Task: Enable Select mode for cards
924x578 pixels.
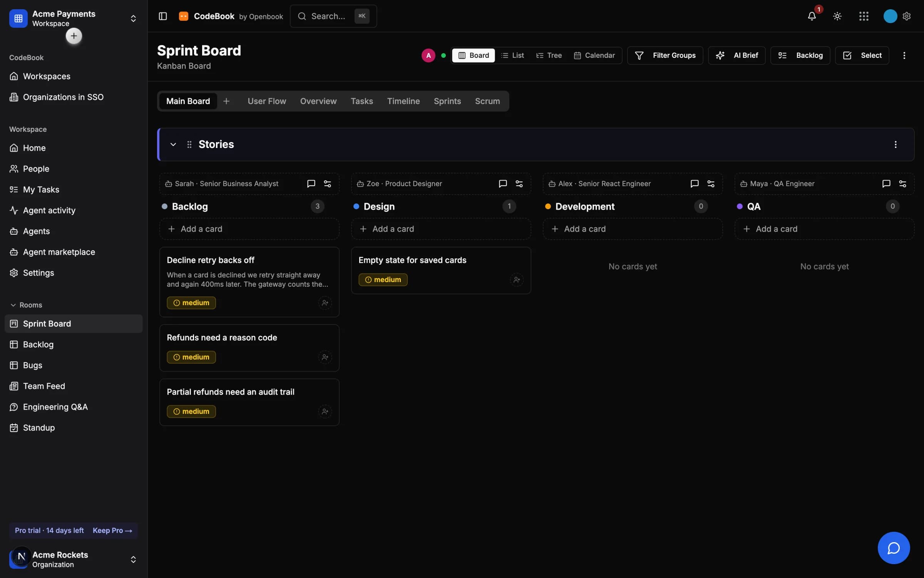Action: [862, 55]
